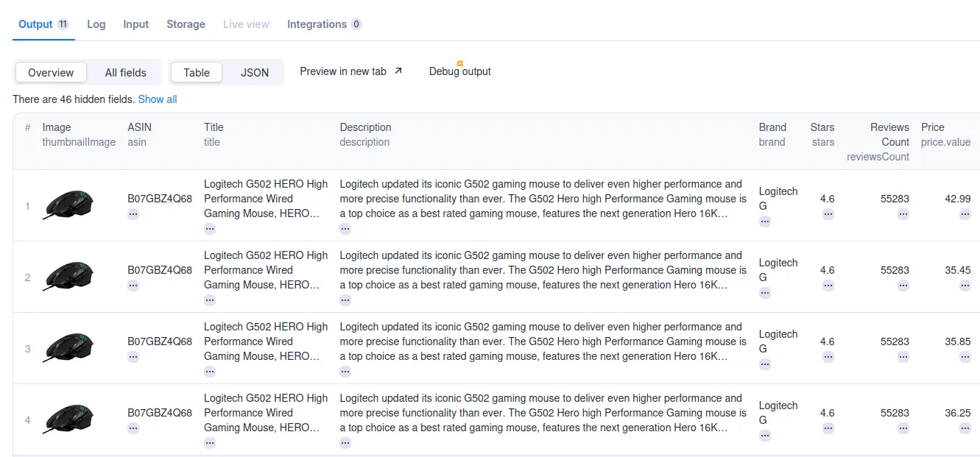Viewport: 980px width, 457px height.
Task: Expand the description in row 3
Action: click(345, 372)
